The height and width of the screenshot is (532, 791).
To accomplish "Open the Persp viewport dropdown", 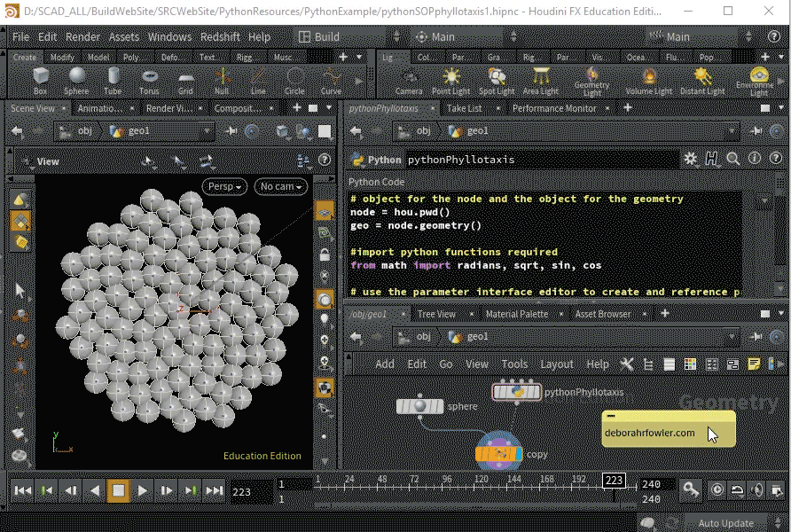I will pyautogui.click(x=223, y=186).
